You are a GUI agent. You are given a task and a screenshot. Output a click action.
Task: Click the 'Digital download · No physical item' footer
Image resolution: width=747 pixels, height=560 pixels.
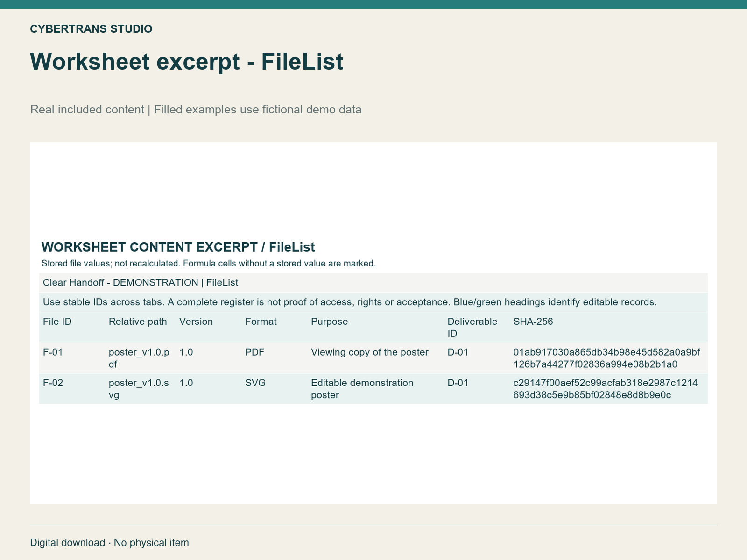(x=110, y=543)
